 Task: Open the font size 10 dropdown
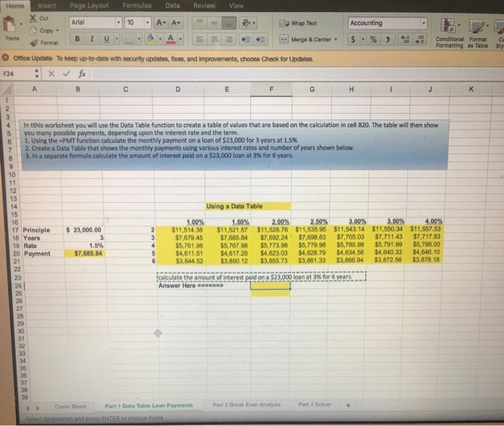point(147,22)
